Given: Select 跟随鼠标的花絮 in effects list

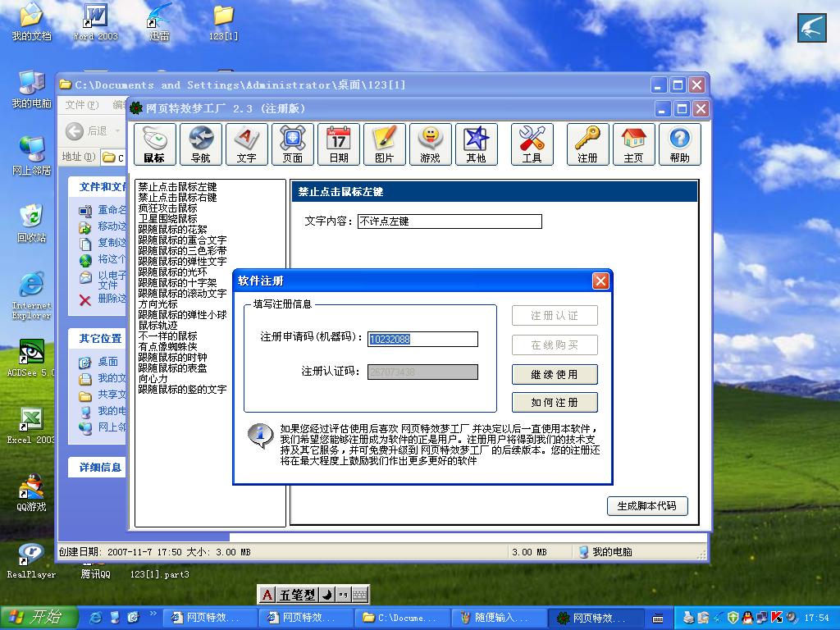Looking at the screenshot, I should coord(172,230).
